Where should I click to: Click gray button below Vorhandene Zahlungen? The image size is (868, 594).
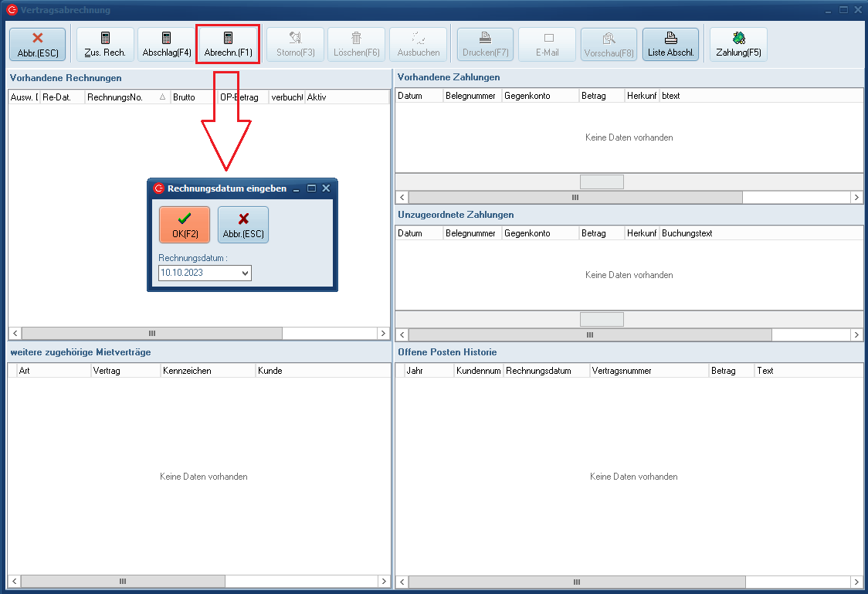[602, 182]
